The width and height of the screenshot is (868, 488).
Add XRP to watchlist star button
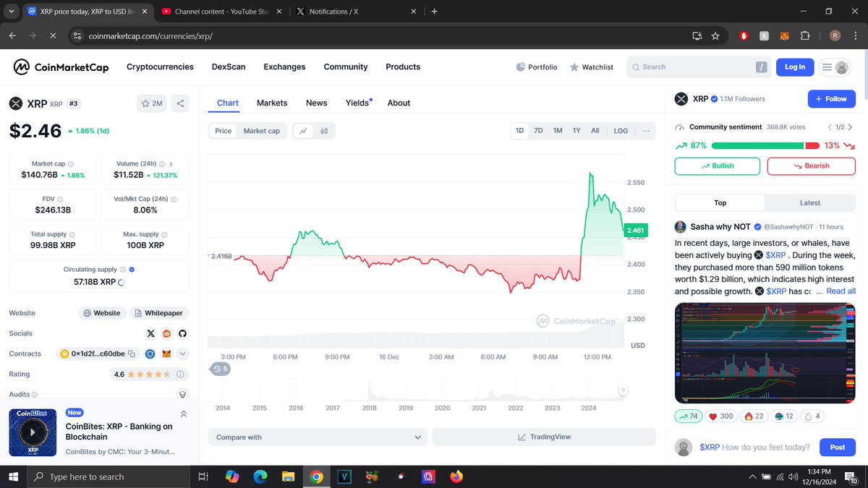(x=152, y=103)
